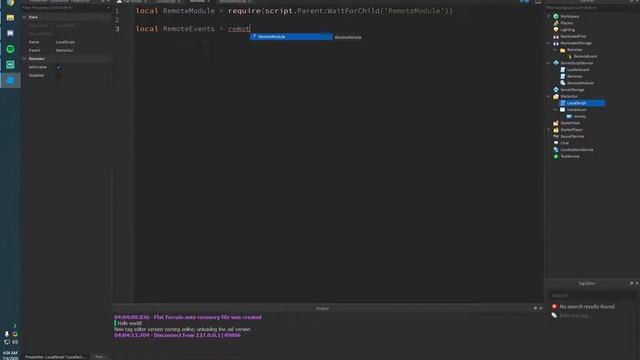Click the 'Hello world!' output line

click(129, 323)
